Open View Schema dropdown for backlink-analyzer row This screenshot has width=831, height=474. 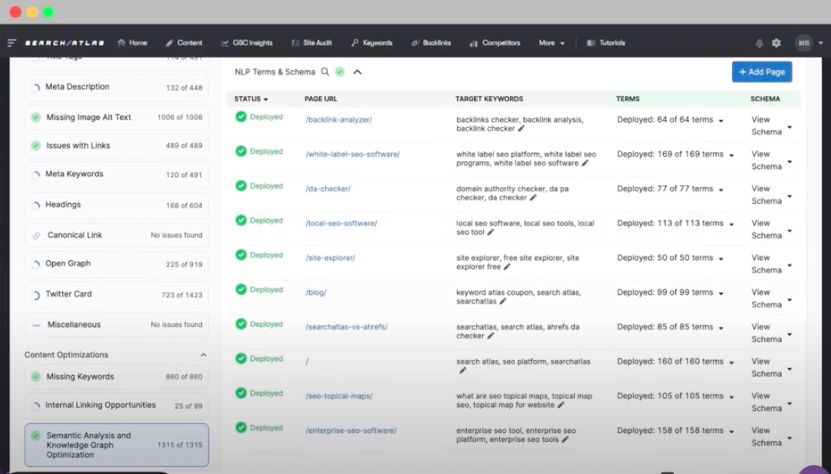pos(790,127)
